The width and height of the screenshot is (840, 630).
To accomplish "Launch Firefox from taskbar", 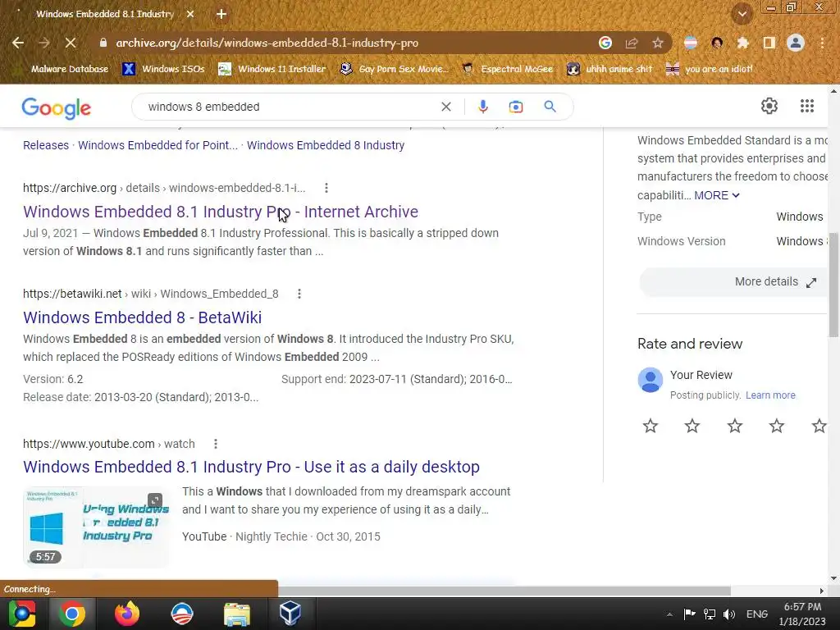I will 127,614.
